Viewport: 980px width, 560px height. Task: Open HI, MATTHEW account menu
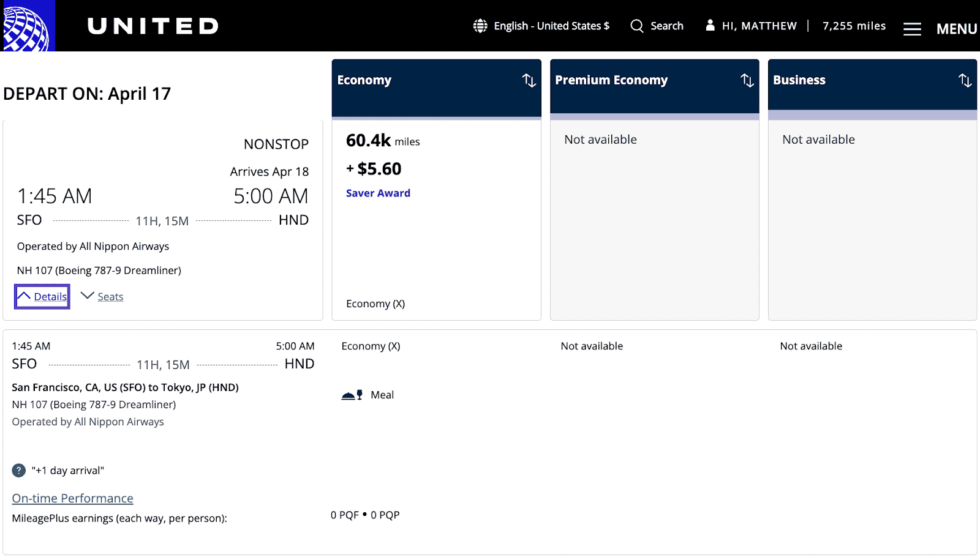tap(759, 26)
